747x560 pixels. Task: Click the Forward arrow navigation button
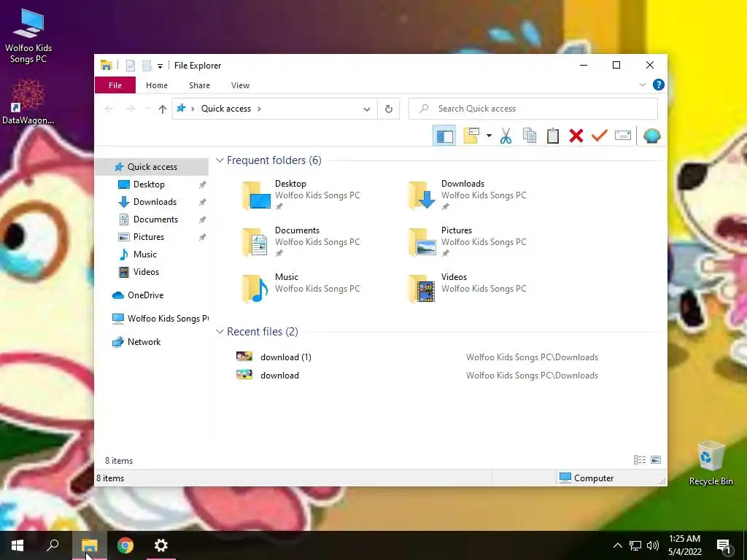(x=131, y=109)
